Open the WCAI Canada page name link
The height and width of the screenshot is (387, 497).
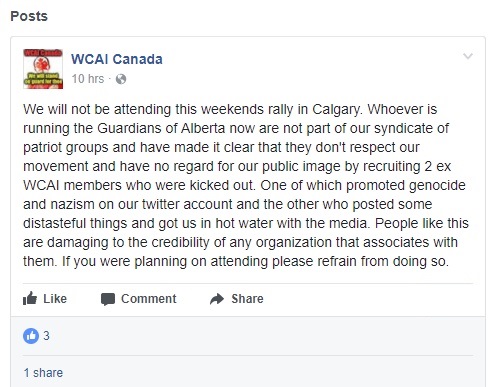coord(117,59)
